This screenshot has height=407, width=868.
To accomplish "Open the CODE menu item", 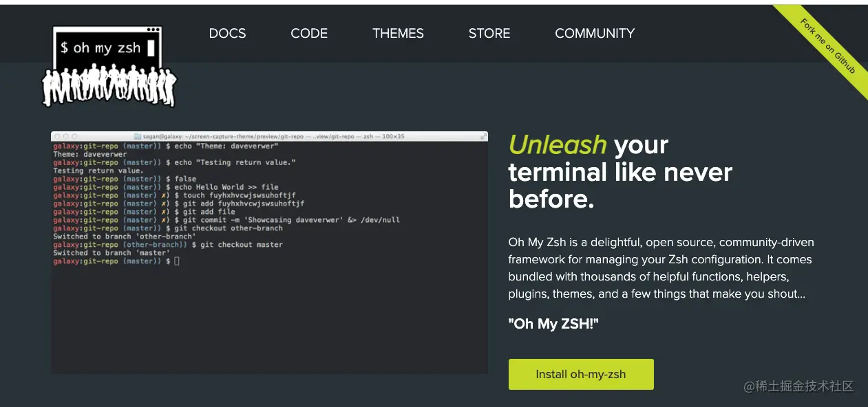I will pyautogui.click(x=309, y=33).
